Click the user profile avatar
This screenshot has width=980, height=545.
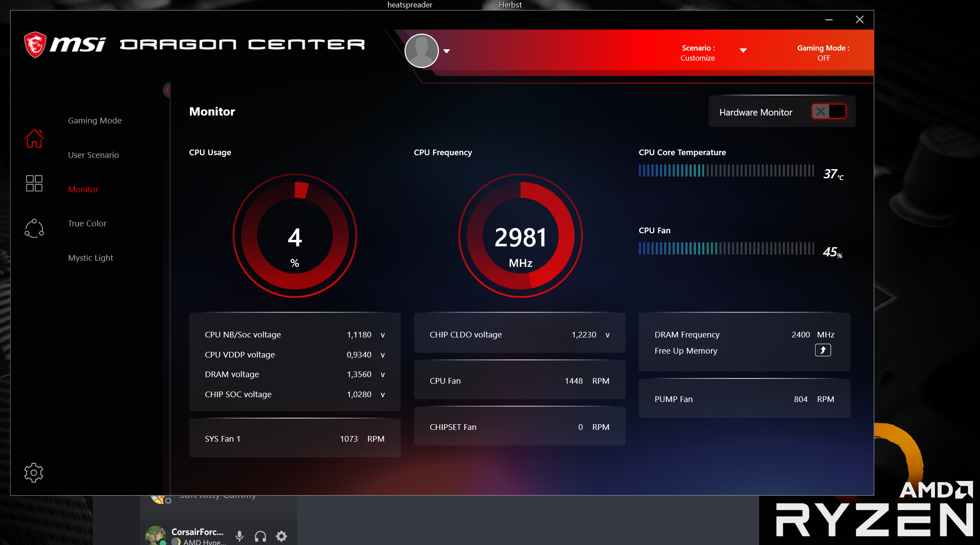pyautogui.click(x=421, y=51)
